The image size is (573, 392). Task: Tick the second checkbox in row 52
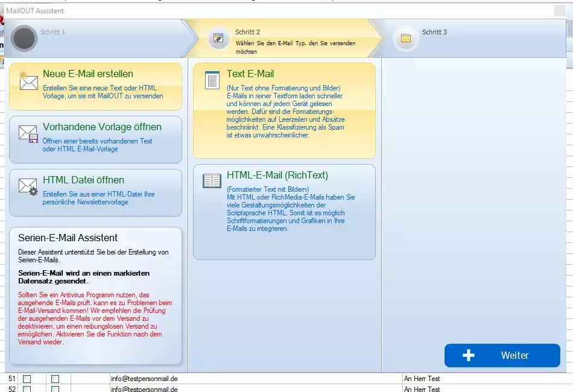click(x=55, y=389)
